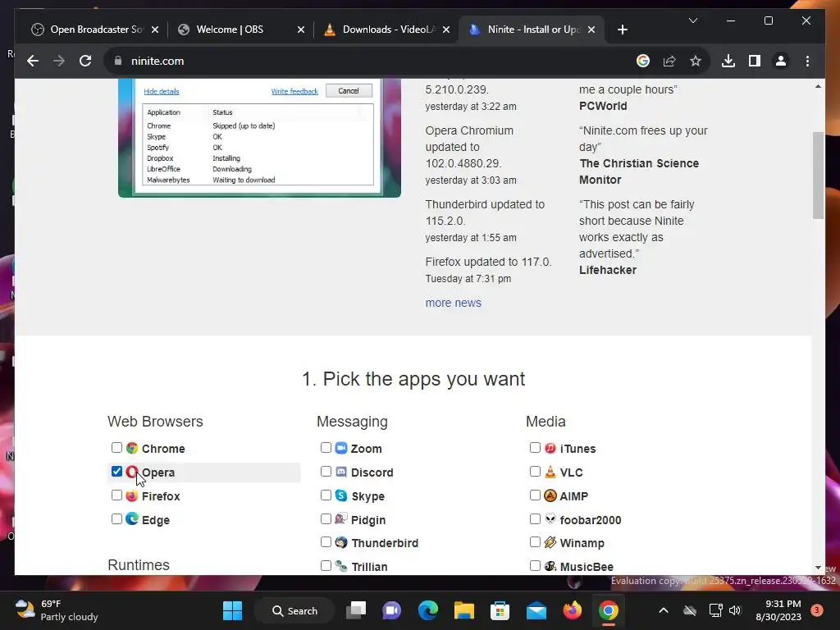The height and width of the screenshot is (630, 840).
Task: Click Write feedback link in installer image
Action: pos(294,92)
